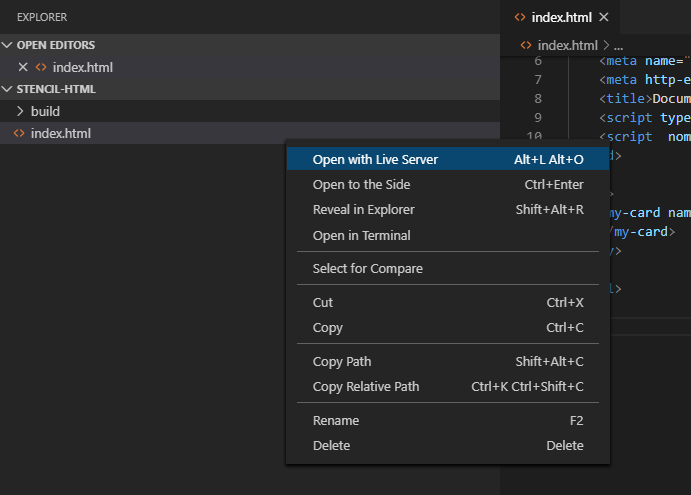
Task: Close index.html in the Open Editors list
Action: click(x=23, y=67)
